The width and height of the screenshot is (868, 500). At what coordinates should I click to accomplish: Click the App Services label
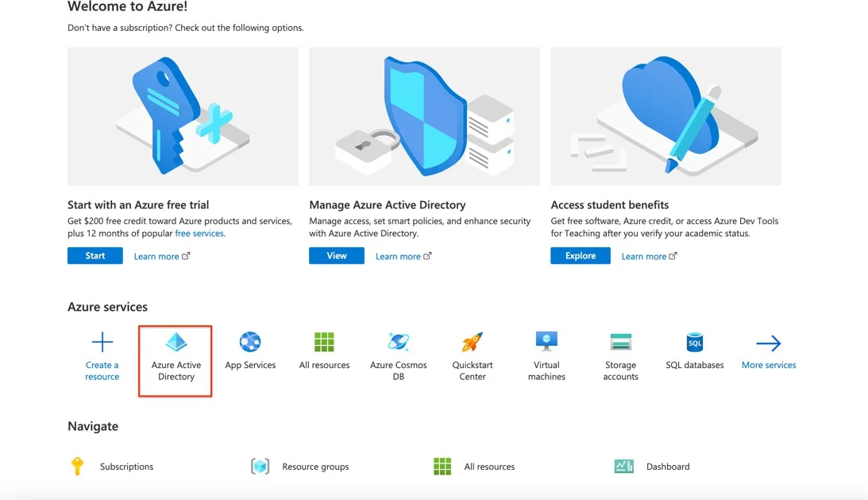(x=250, y=365)
